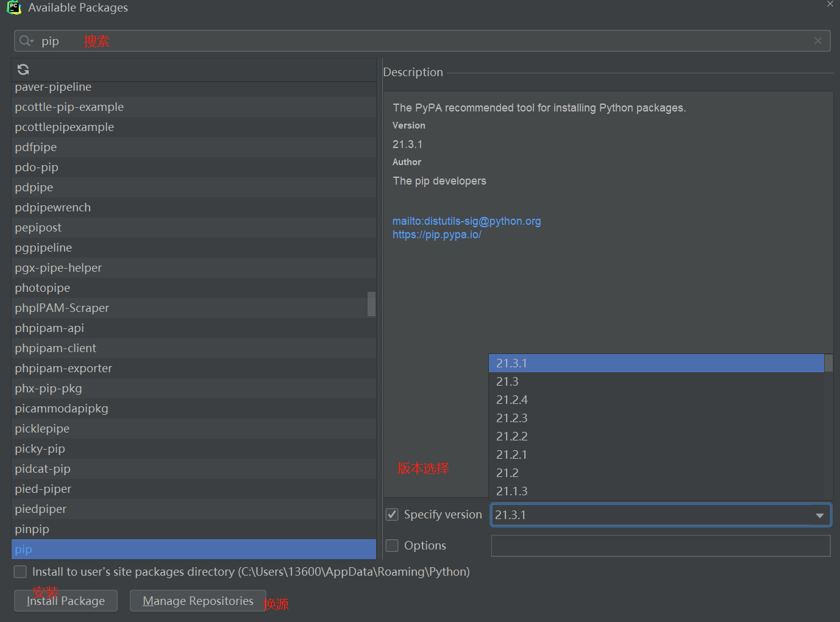Image resolution: width=840 pixels, height=622 pixels.
Task: Click the Options text input field
Action: pos(661,546)
